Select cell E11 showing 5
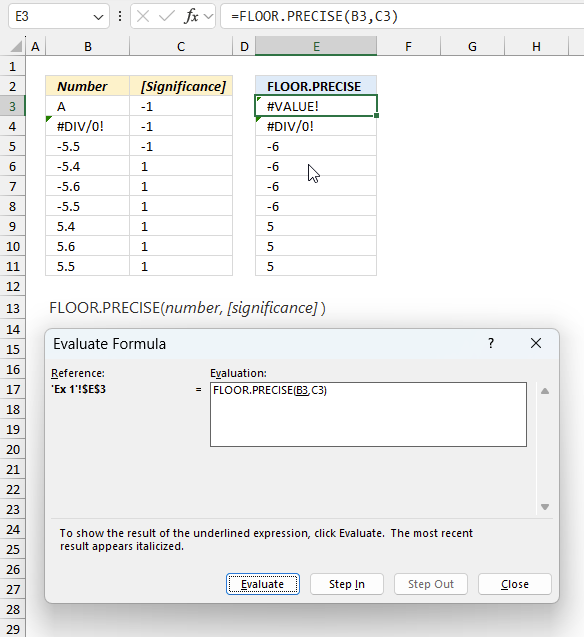Viewport: 584px width, 637px height. tap(316, 266)
